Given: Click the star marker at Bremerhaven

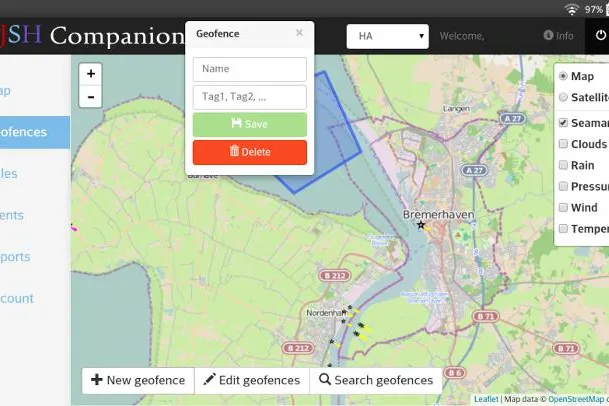Looking at the screenshot, I should [421, 225].
